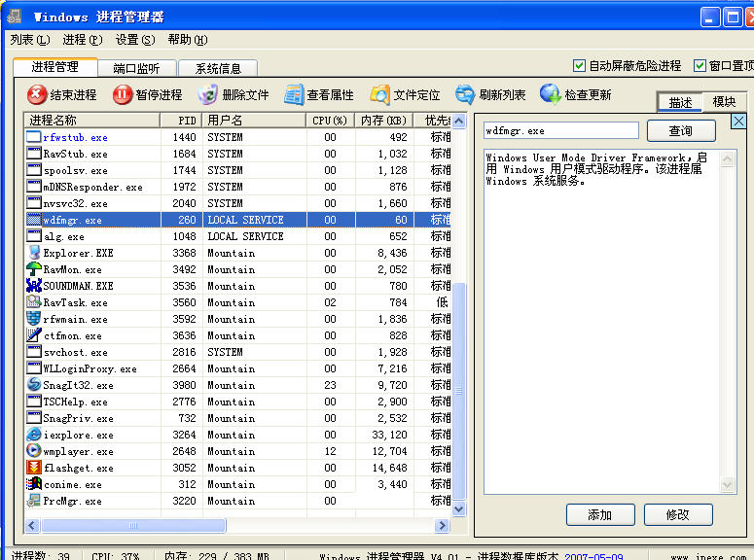Sort by CPU(%) column header

click(x=331, y=121)
